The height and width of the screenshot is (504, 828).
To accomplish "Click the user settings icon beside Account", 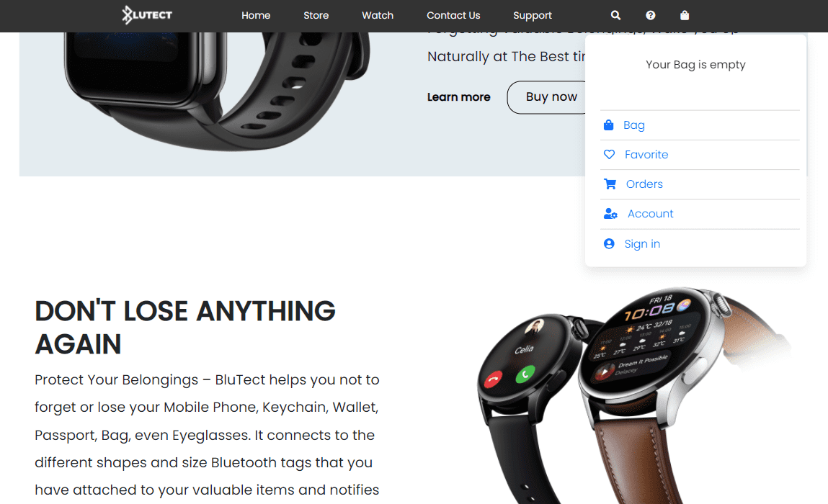I will 610,214.
